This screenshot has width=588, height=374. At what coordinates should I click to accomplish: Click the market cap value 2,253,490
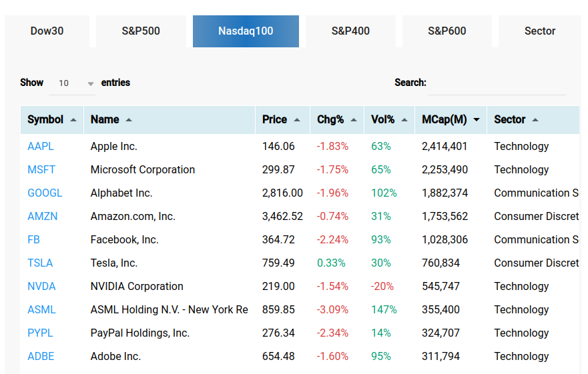445,170
